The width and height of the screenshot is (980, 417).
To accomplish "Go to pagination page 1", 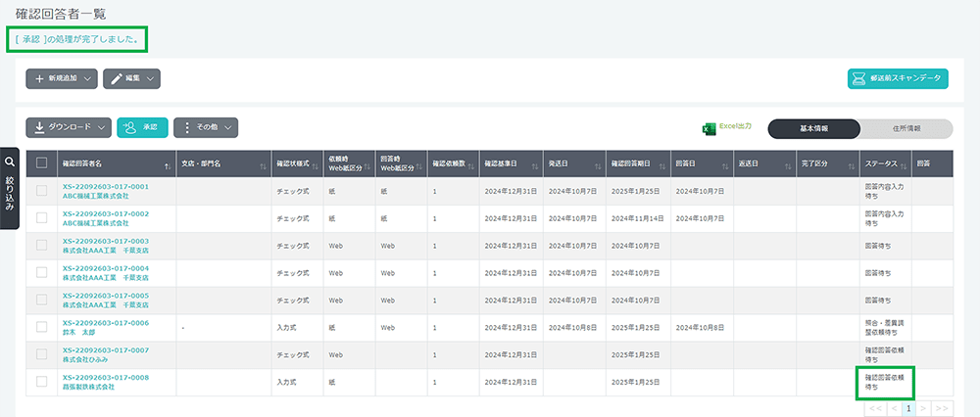I will coord(908,406).
